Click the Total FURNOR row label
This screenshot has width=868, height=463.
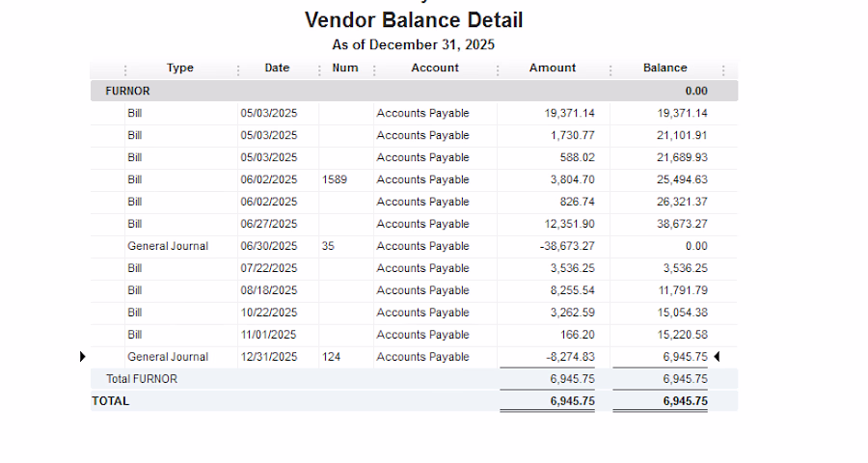pyautogui.click(x=142, y=379)
